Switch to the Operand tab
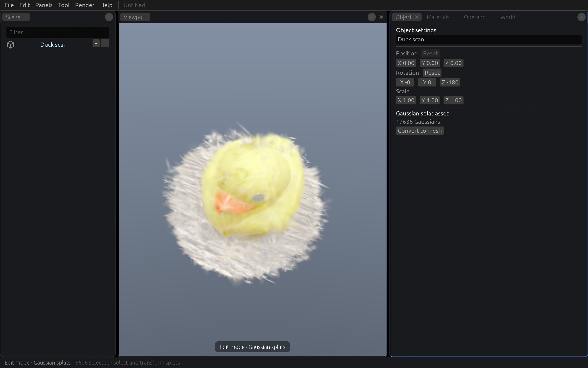Viewport: 588px width, 368px height. pyautogui.click(x=475, y=17)
